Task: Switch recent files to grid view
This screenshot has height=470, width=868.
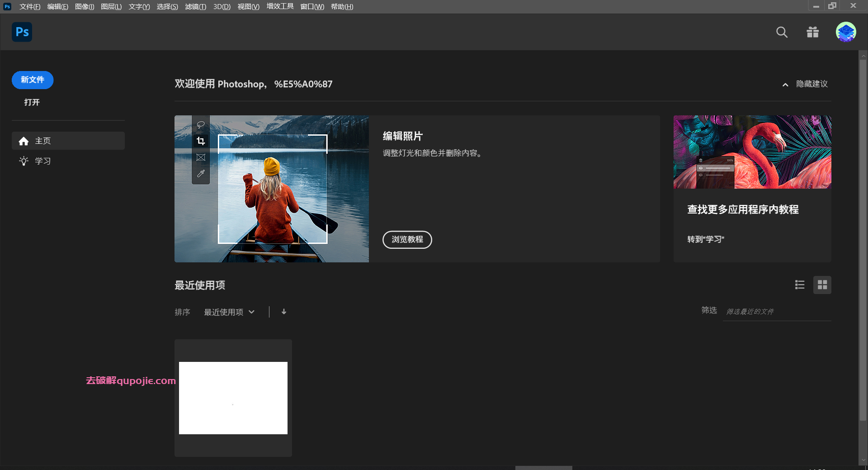Action: (x=822, y=285)
